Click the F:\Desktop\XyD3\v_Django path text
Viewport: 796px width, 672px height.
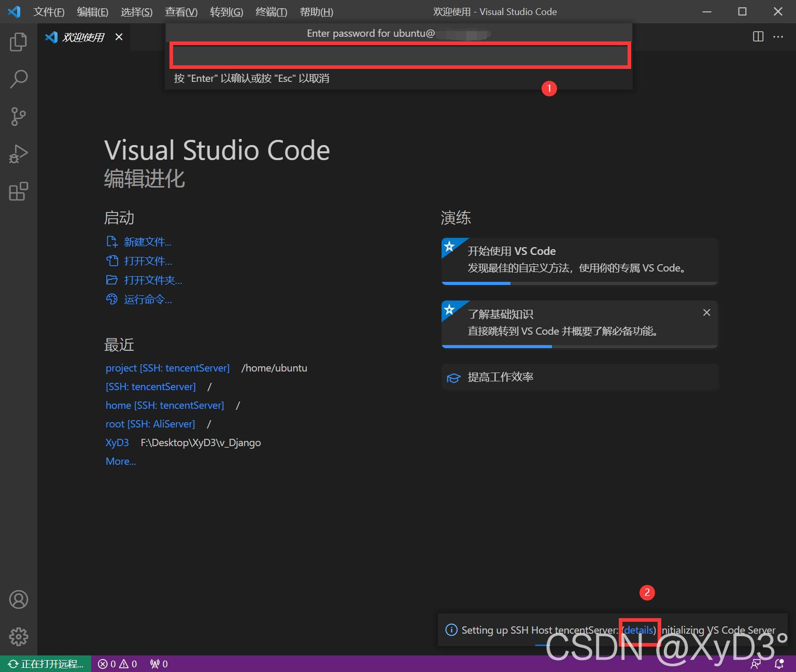201,442
